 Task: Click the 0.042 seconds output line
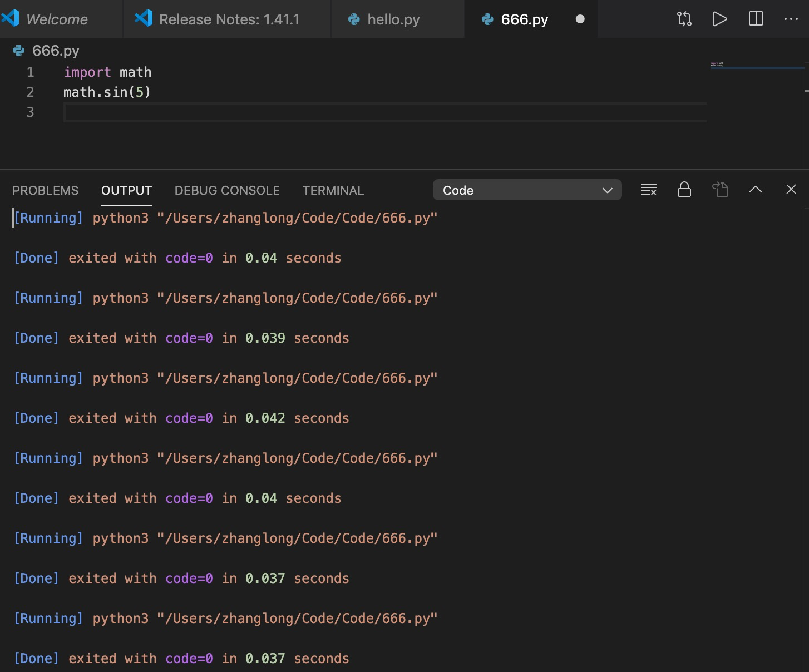click(181, 418)
